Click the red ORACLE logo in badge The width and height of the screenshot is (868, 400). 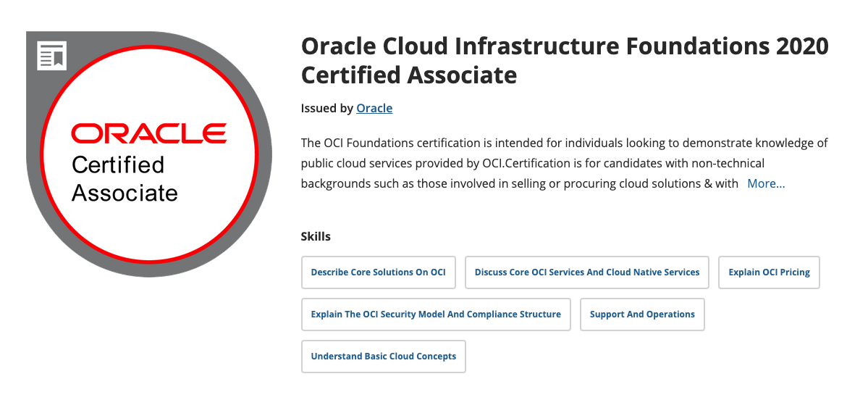[149, 133]
